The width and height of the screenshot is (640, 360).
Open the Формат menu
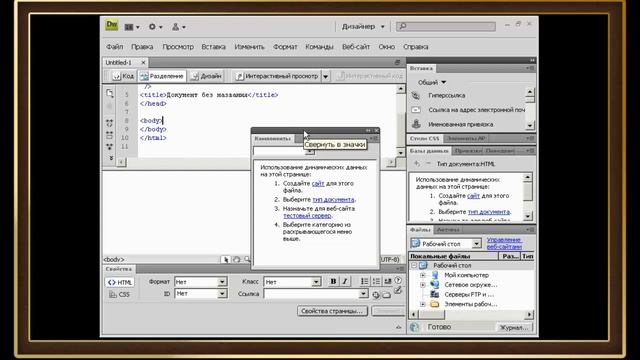[x=285, y=47]
